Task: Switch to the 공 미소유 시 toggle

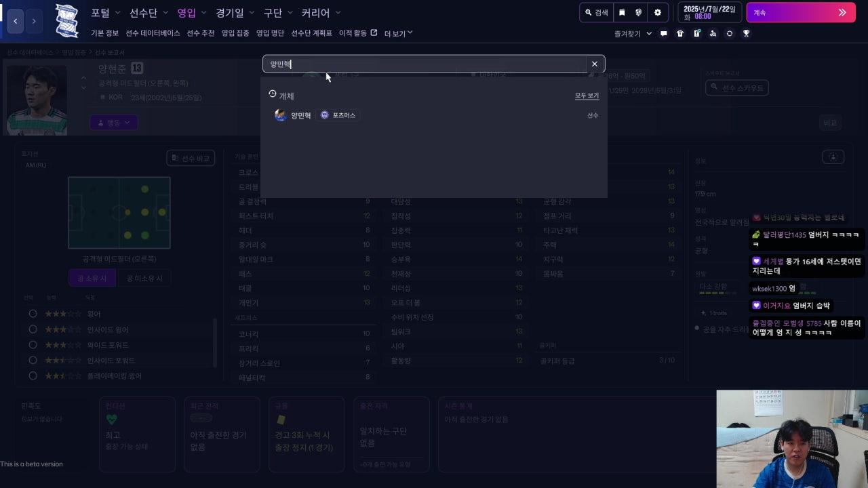Action: tap(143, 279)
